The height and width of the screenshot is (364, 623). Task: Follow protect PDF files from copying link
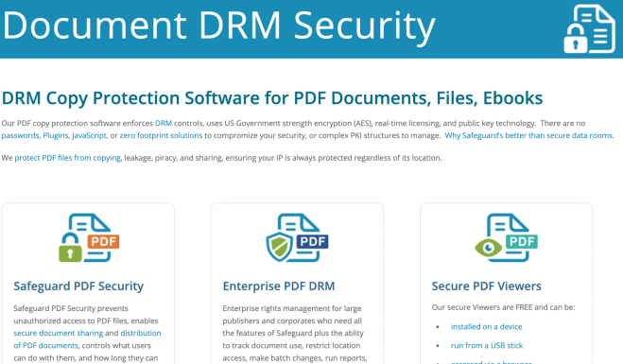click(x=67, y=158)
